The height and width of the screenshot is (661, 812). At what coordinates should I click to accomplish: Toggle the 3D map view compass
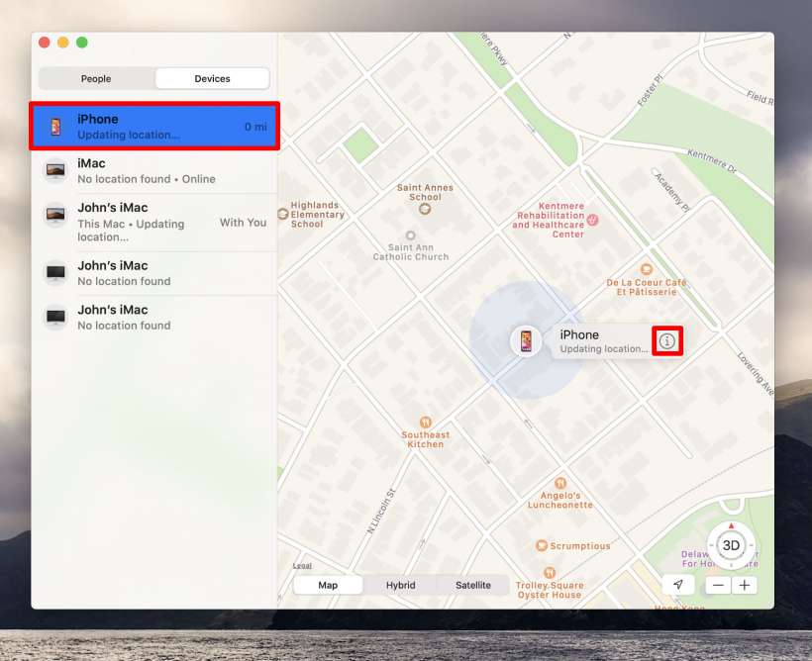click(x=731, y=545)
